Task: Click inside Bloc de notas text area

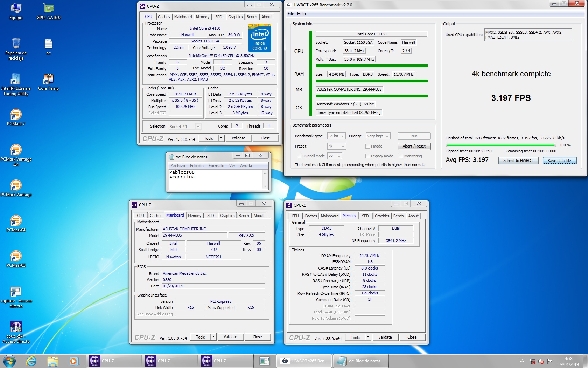Action: [215, 179]
